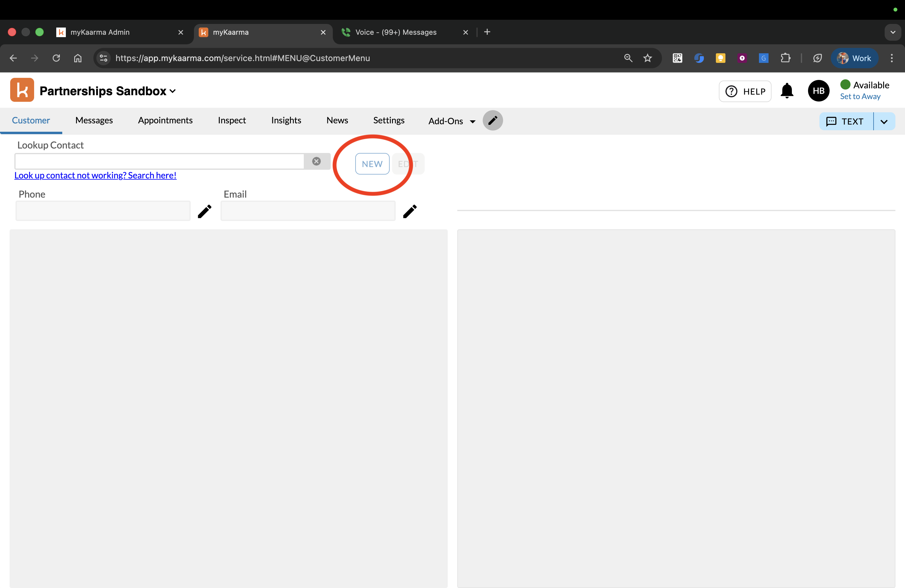This screenshot has width=905, height=588.
Task: Switch to the Messages tab
Action: tap(94, 121)
